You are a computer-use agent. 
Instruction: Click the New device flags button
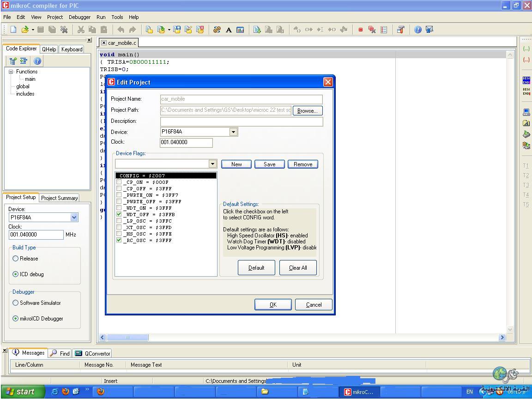(236, 164)
